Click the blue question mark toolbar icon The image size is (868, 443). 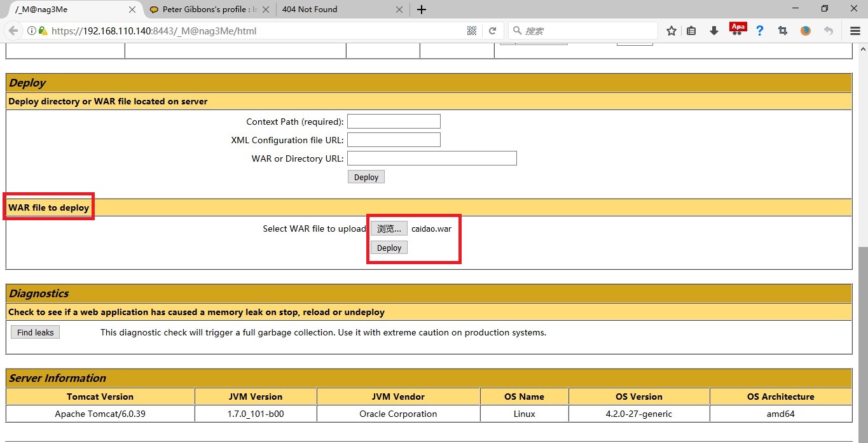pos(759,31)
